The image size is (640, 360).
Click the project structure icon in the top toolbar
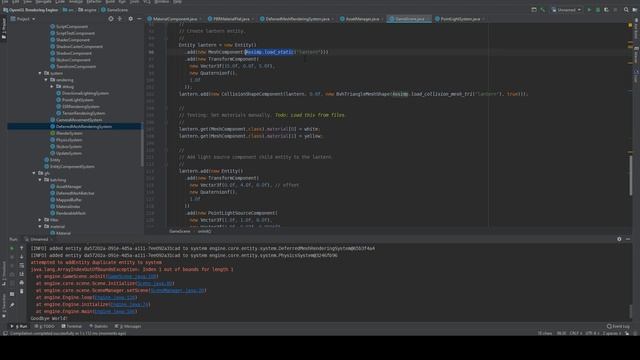point(534,10)
